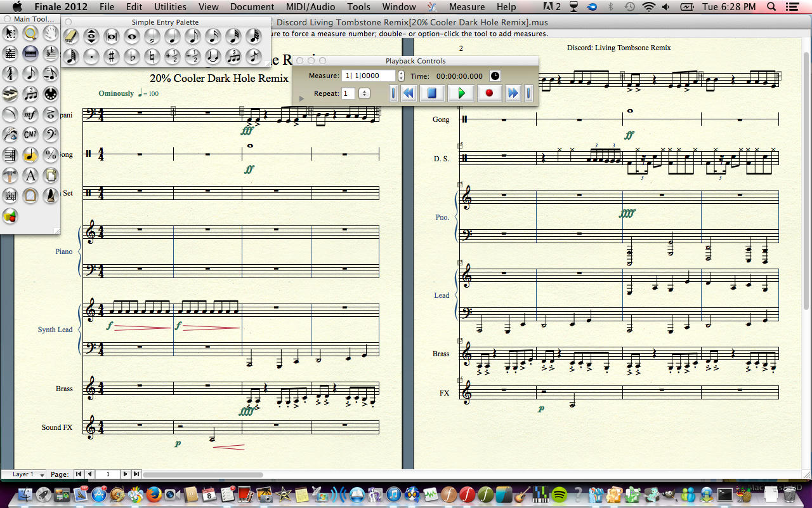This screenshot has height=508, width=812.
Task: Choose whole note in Simple Entry Palette
Action: pyautogui.click(x=131, y=36)
